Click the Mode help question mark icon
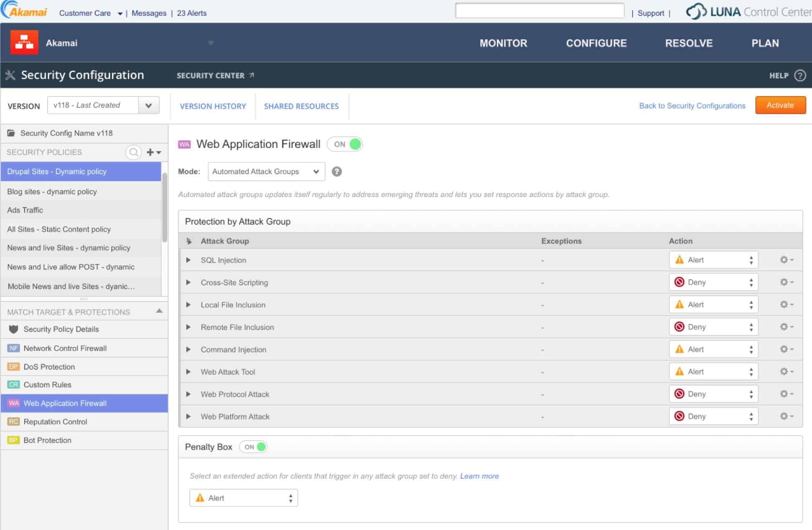This screenshot has width=812, height=530. (337, 172)
